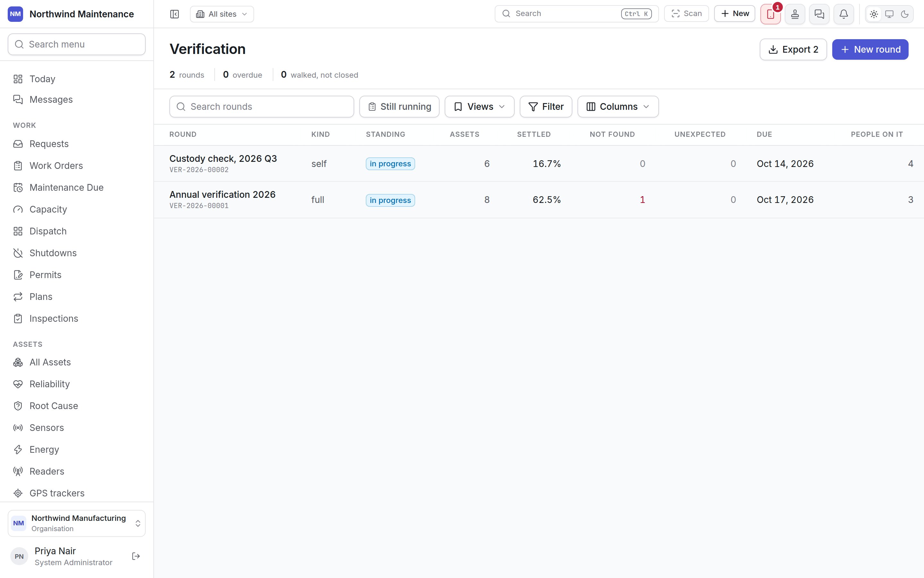
Task: Open the notifications bell
Action: point(844,14)
